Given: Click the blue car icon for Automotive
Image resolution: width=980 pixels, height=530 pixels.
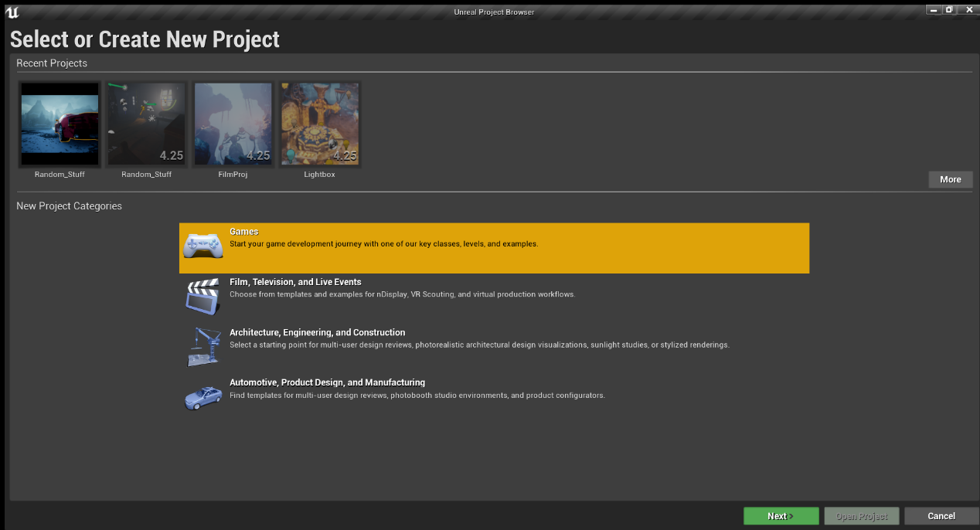Looking at the screenshot, I should (202, 397).
